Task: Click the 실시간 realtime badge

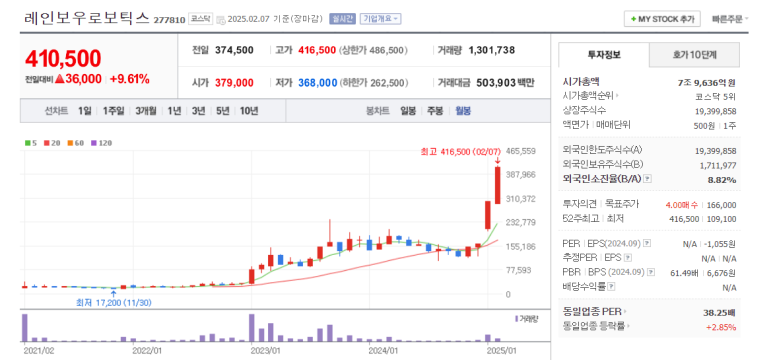Action: (342, 19)
